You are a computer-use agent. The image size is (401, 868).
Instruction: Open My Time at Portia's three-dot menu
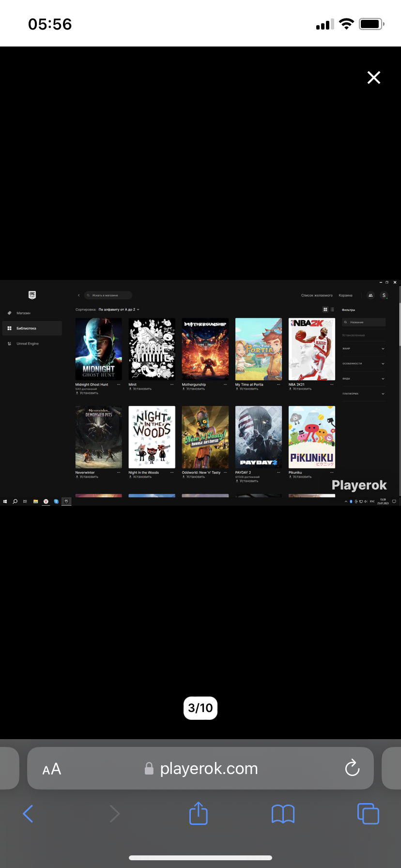coord(278,385)
